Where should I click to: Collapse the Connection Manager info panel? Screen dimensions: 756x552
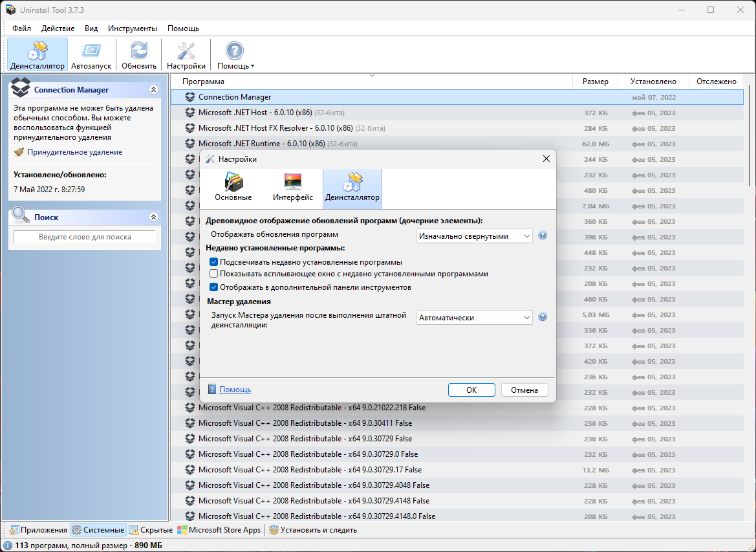(154, 89)
